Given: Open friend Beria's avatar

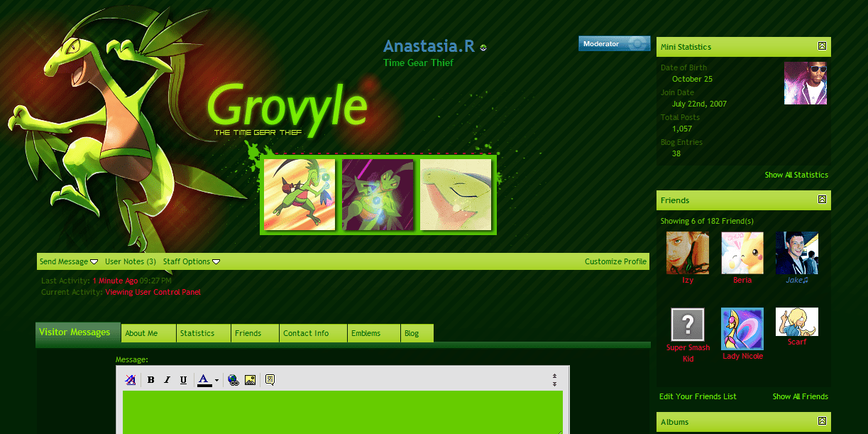Looking at the screenshot, I should pyautogui.click(x=742, y=253).
